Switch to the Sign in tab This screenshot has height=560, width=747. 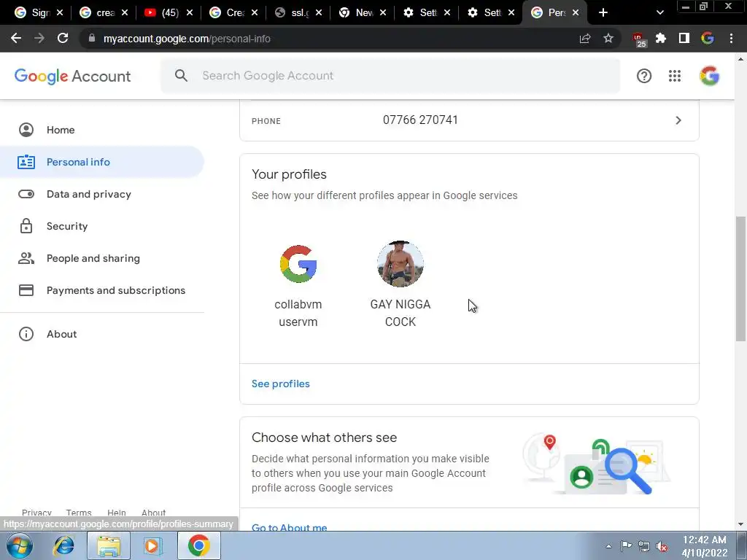point(32,13)
